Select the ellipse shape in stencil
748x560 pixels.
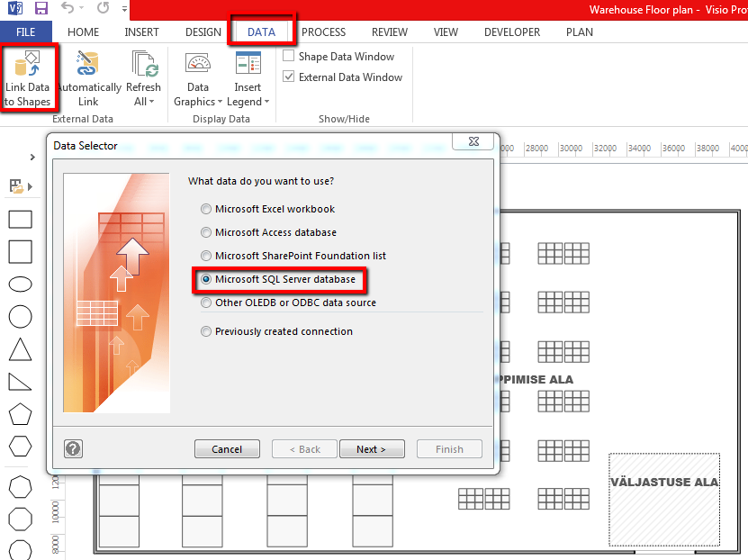point(21,285)
